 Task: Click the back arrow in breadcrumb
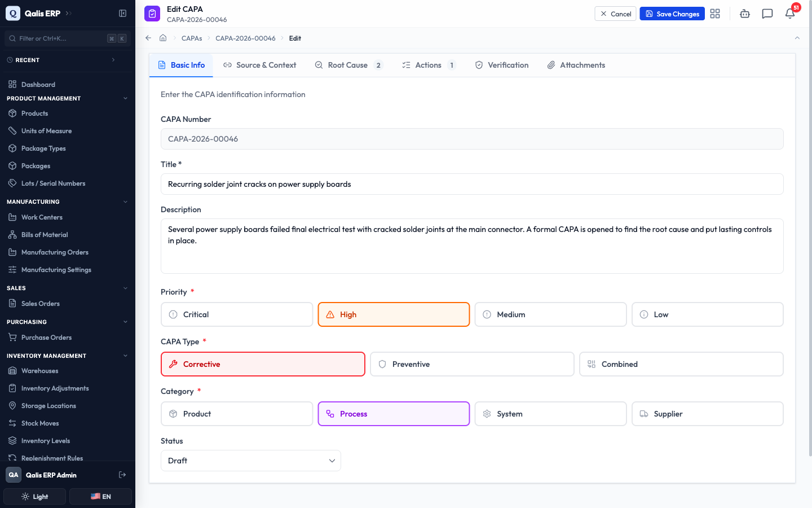148,38
